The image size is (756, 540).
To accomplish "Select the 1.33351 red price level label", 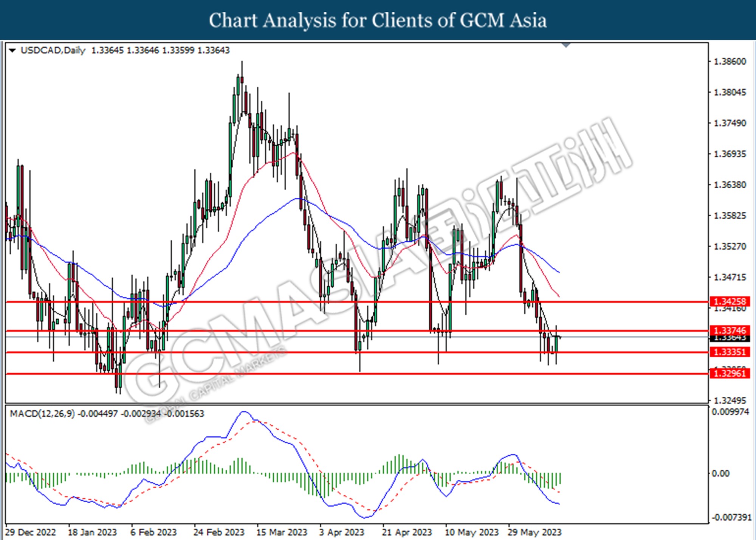I will pos(730,352).
